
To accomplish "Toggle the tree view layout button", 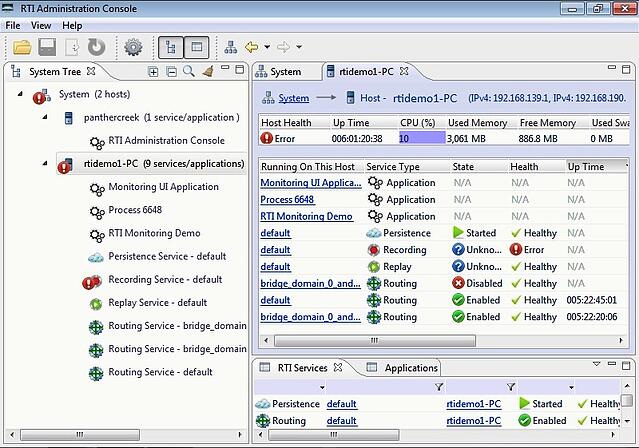I will click(171, 47).
